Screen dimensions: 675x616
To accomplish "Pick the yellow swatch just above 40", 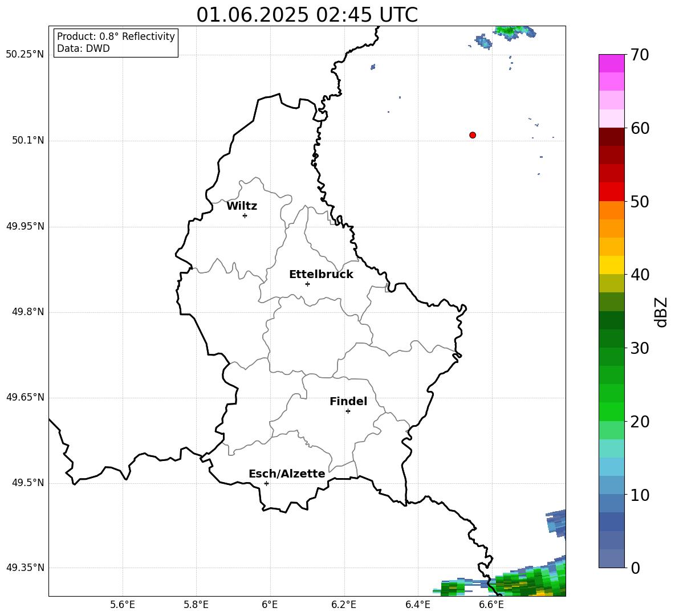I will pos(611,265).
